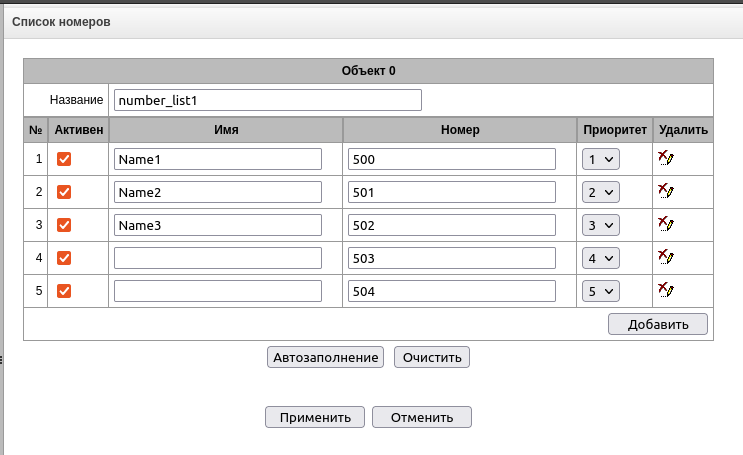Click the Автозаполнение button

[x=326, y=357]
